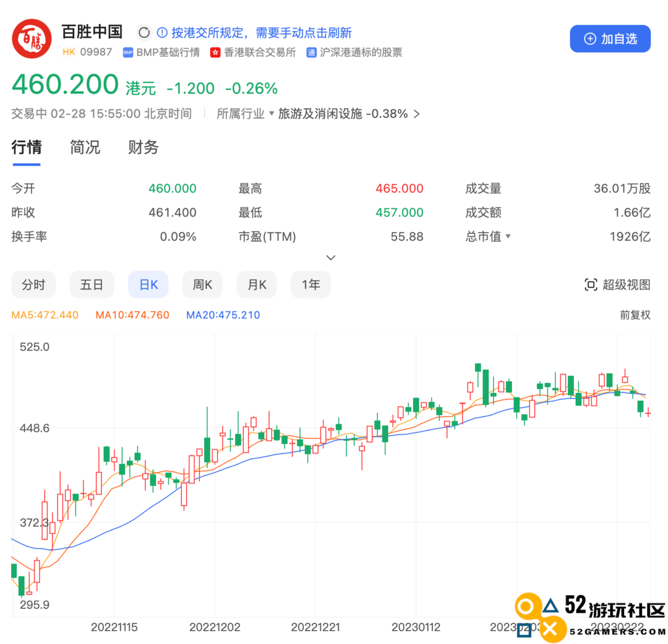Click the 448.6 price axis label
Screen dimensions: 668x644
(35, 428)
